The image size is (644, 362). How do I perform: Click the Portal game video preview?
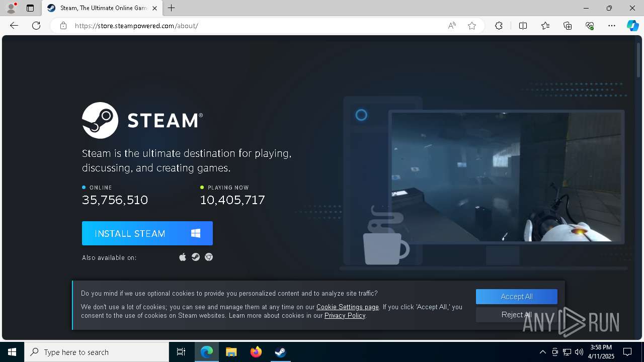tap(507, 176)
